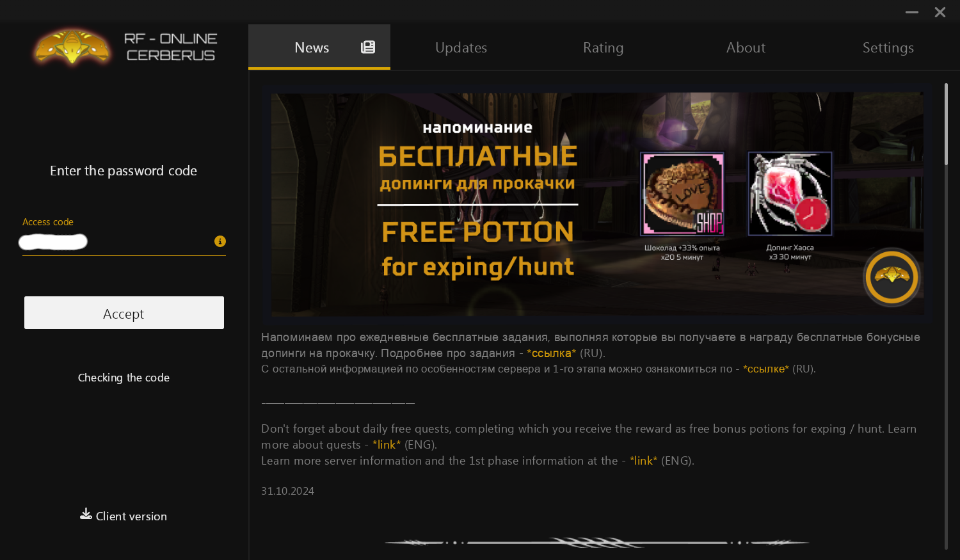Click the news feed vertical scrollbar

pyautogui.click(x=947, y=316)
